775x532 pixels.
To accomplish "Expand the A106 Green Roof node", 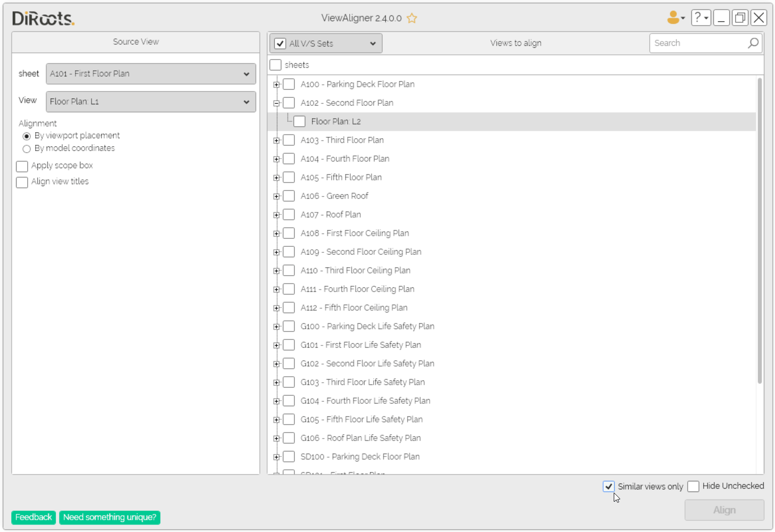I will tap(276, 196).
